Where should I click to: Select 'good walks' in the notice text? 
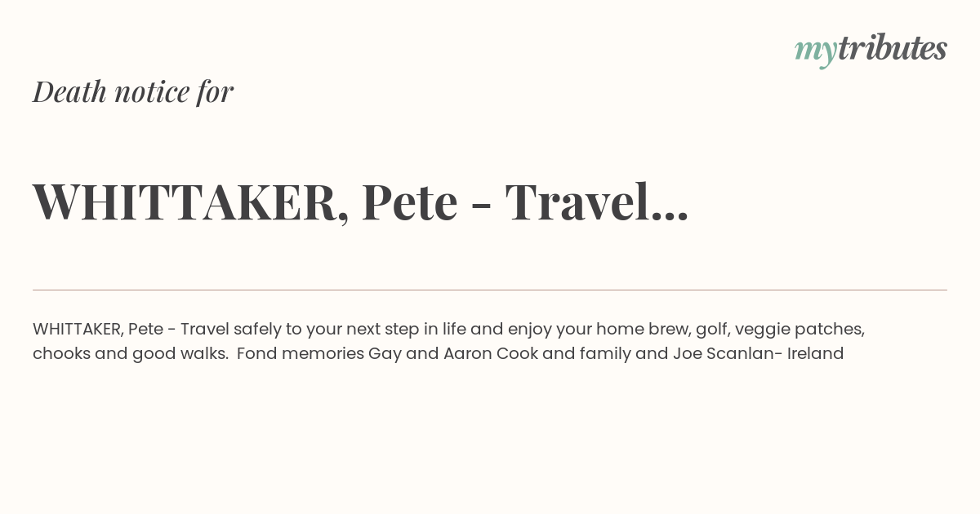click(179, 354)
